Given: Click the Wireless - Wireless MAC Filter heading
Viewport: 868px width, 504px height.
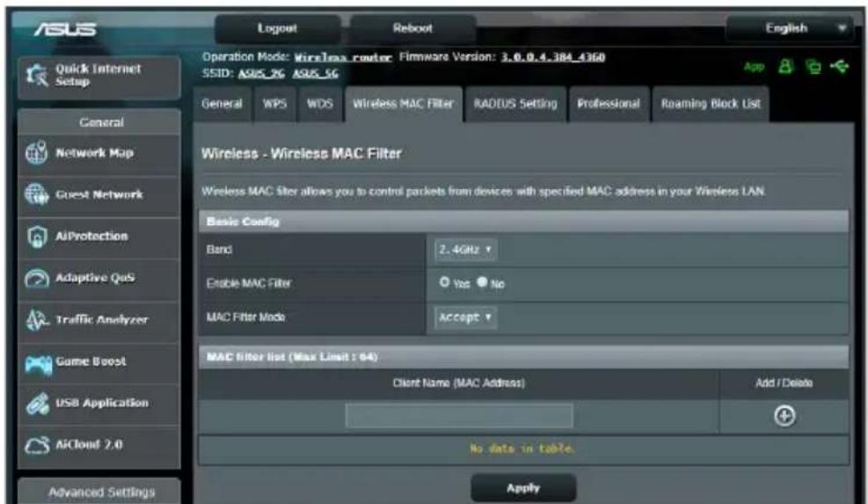Looking at the screenshot, I should click(x=301, y=153).
